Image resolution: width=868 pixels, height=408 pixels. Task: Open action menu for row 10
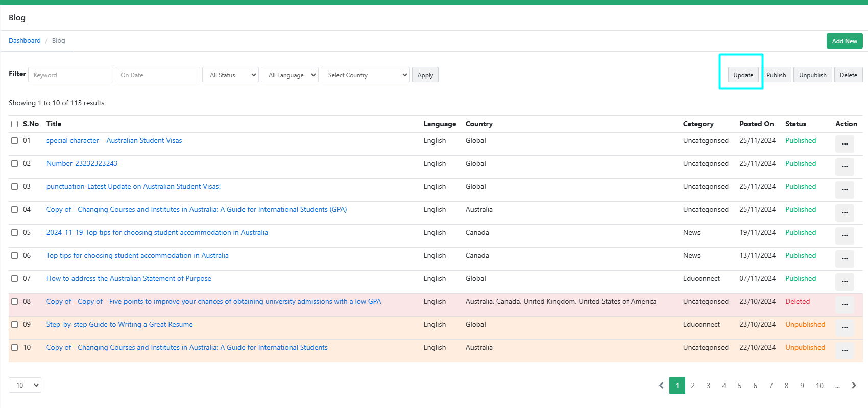(845, 350)
